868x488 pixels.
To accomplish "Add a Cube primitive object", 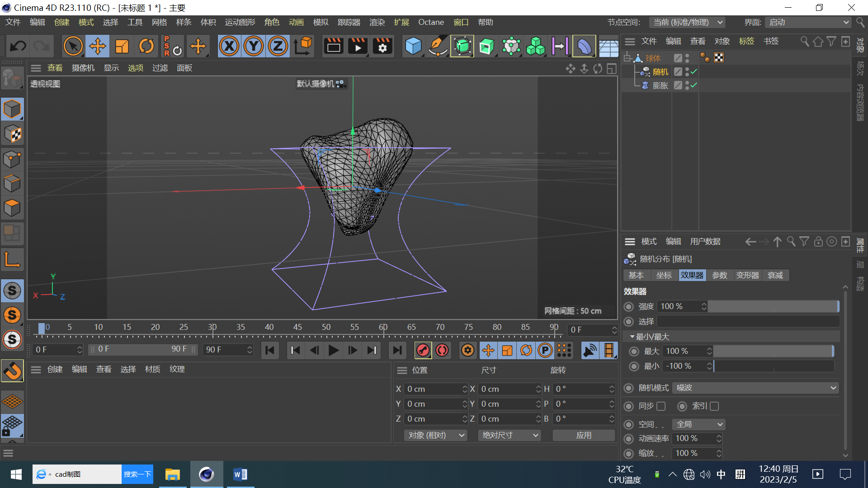I will [413, 46].
